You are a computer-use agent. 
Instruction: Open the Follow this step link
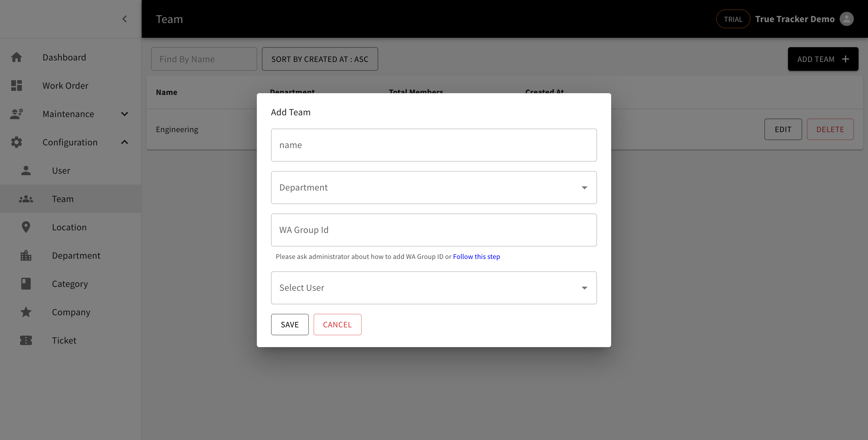(477, 256)
